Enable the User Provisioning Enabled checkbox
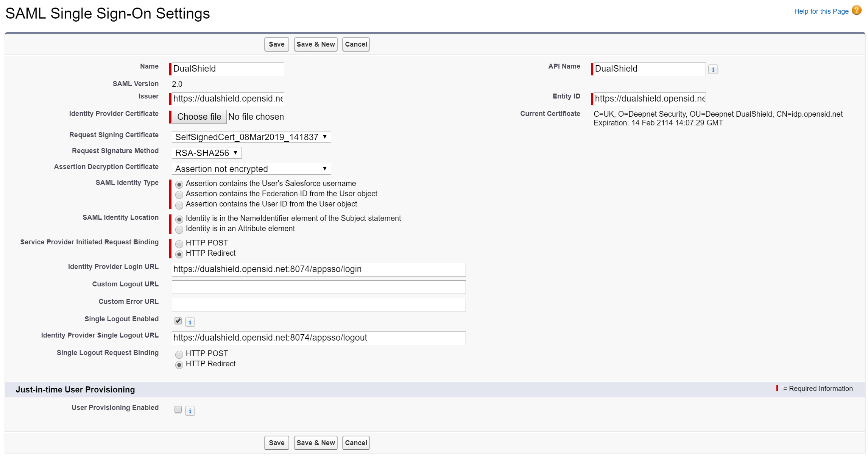Screen dimensions: 868x458 178,410
